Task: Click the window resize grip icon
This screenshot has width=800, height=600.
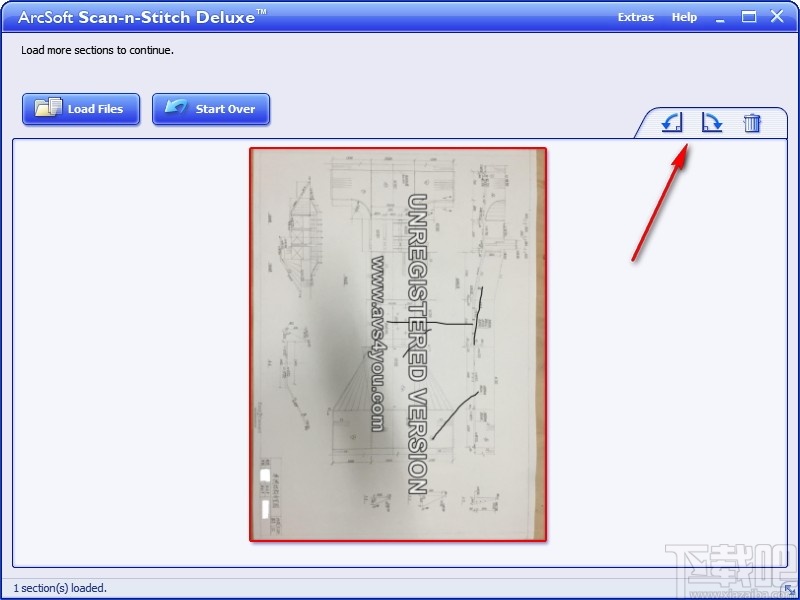Action: (789, 590)
